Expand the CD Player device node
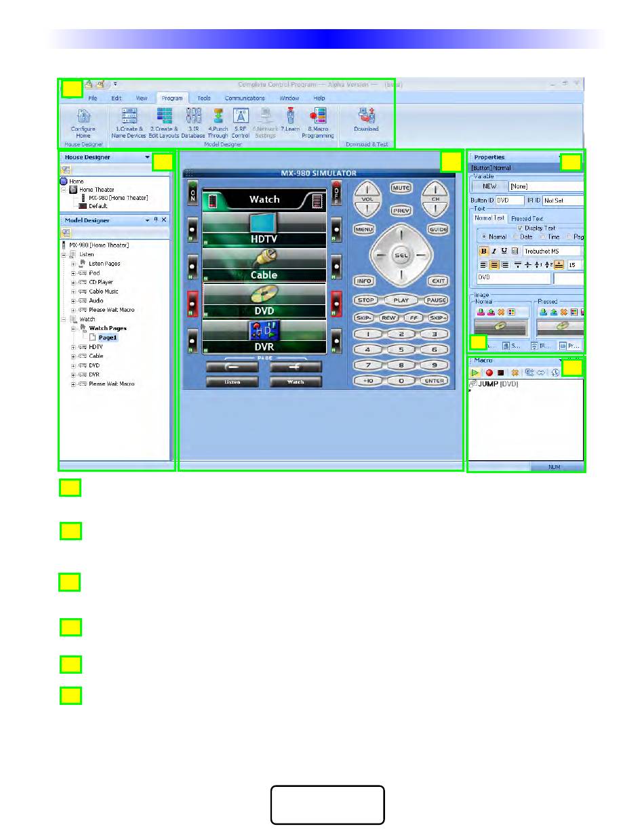 click(73, 282)
